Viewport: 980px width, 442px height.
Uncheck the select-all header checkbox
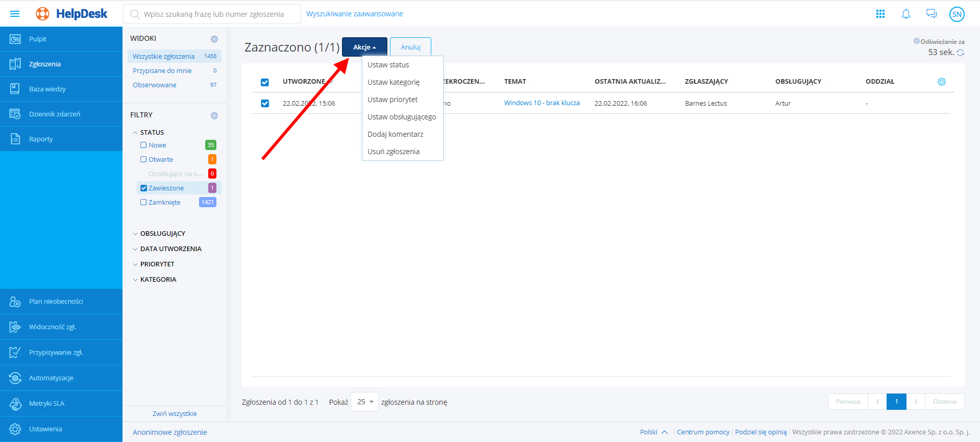coord(265,82)
